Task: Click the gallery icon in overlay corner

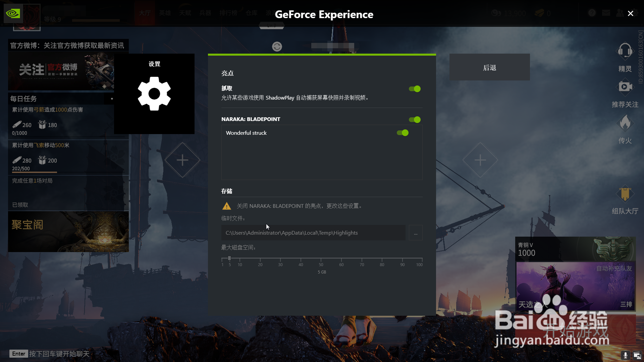Action: tap(637, 355)
